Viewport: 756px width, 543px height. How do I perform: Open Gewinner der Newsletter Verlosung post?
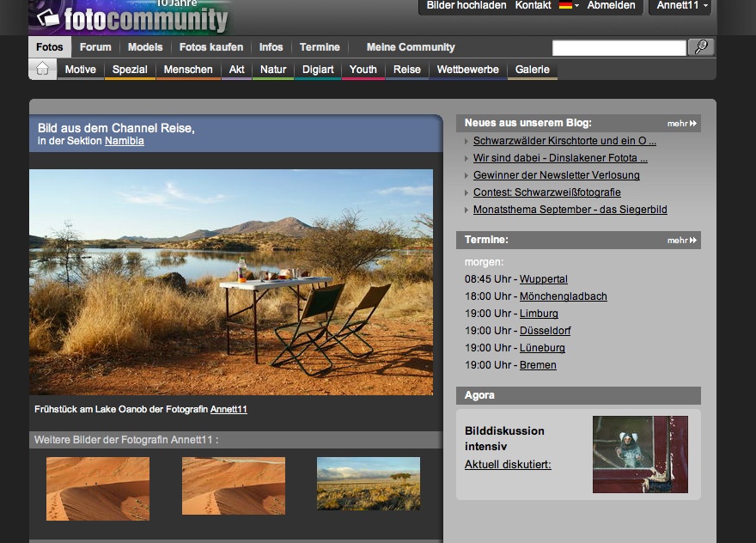pos(557,175)
